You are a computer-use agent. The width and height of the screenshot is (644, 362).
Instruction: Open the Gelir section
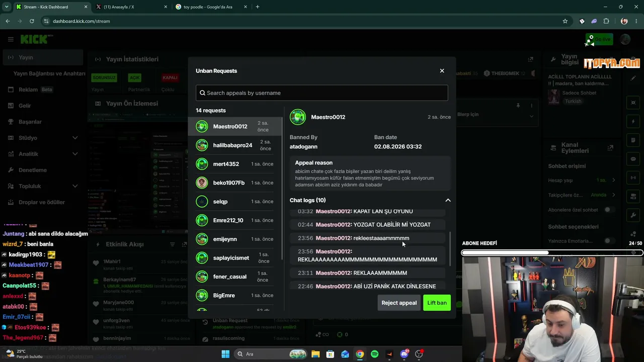[x=42, y=106]
